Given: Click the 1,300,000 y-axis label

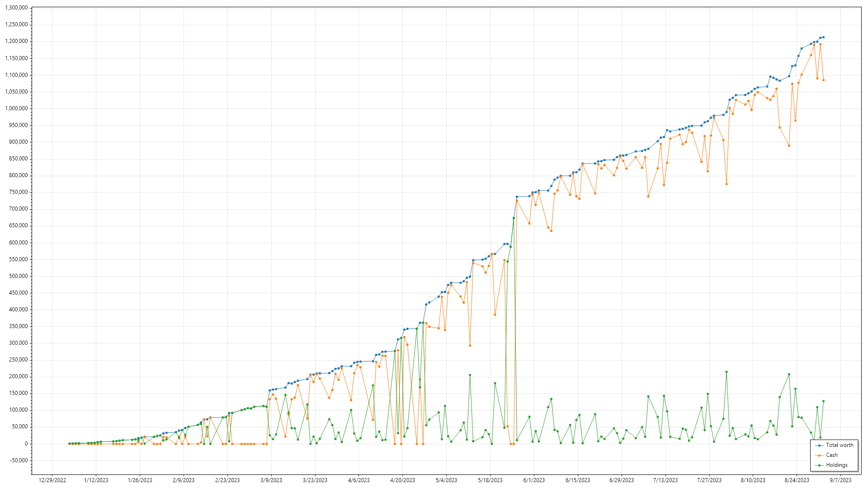Looking at the screenshot, I should coord(16,8).
